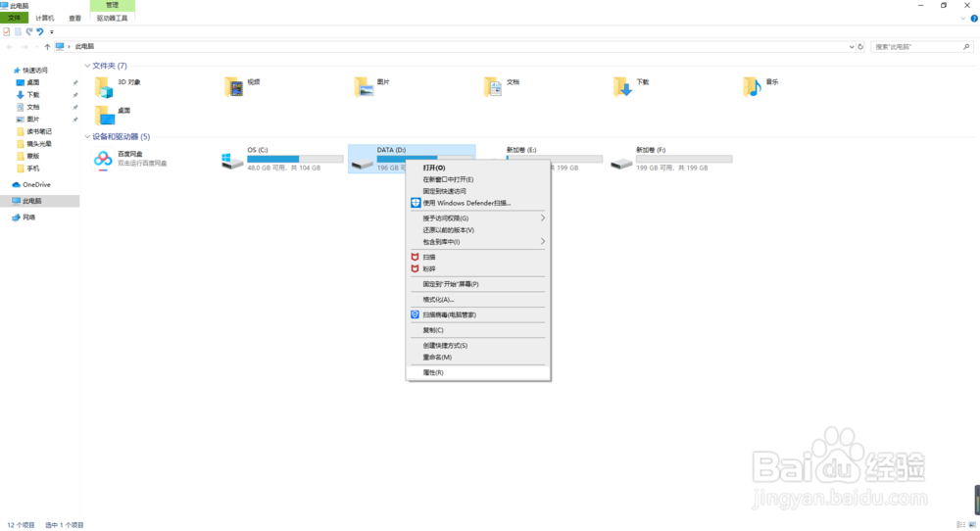Click the blue undo arrow in quick toolbar

point(40,32)
